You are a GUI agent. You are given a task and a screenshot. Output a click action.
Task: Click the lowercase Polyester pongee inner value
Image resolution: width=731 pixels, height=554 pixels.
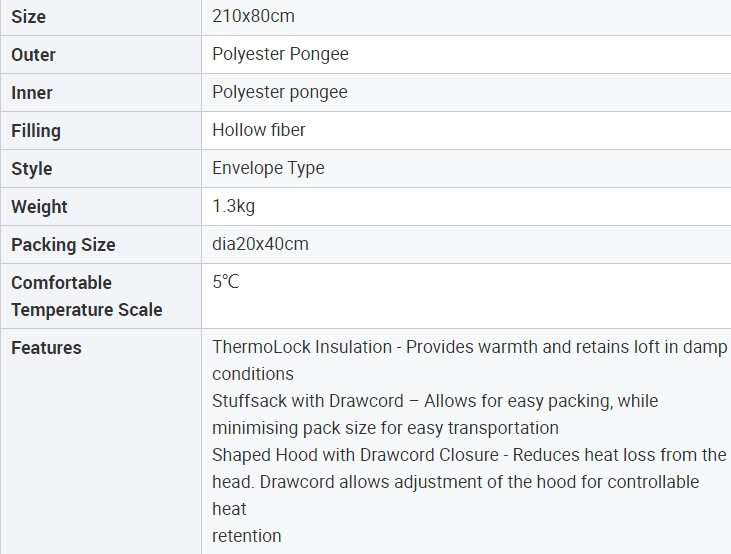coord(279,92)
